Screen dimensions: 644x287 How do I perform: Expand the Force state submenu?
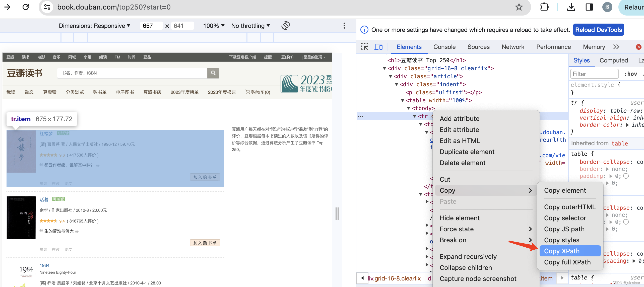pyautogui.click(x=486, y=229)
